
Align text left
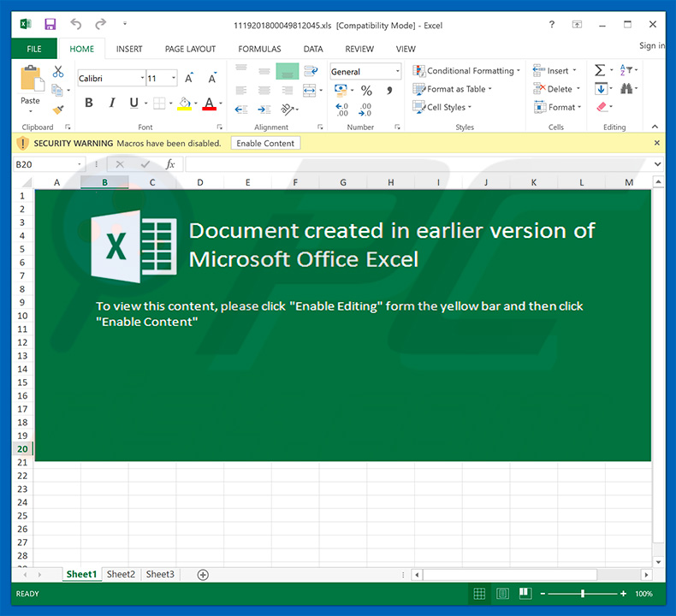(x=241, y=90)
